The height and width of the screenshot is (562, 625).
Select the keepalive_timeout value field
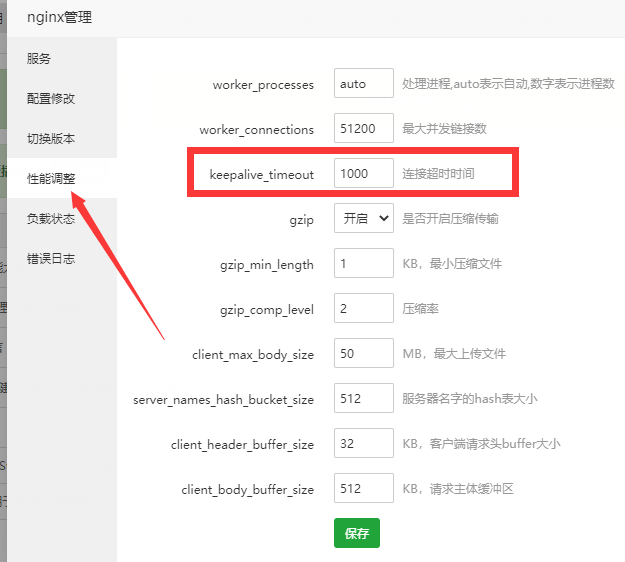[x=364, y=174]
